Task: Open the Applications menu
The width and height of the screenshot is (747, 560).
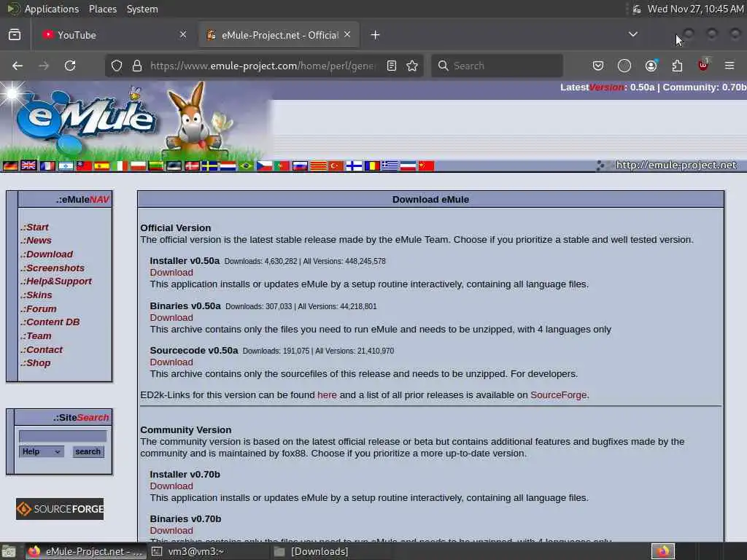Action: click(52, 9)
